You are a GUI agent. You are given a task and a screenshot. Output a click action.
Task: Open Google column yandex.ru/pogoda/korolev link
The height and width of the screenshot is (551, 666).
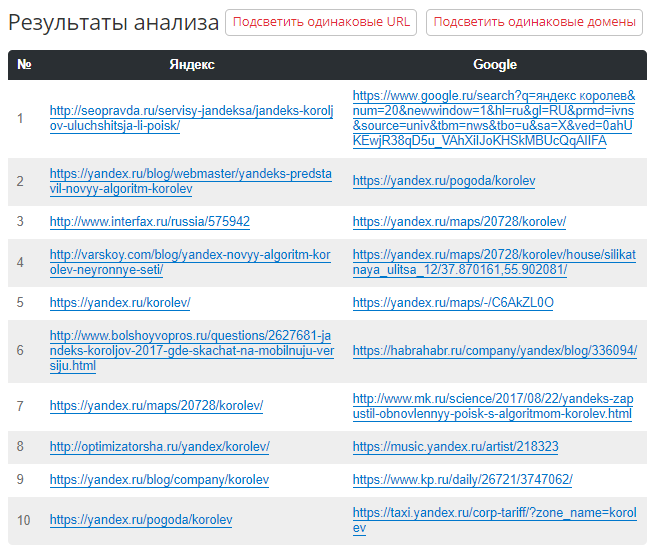pyautogui.click(x=444, y=181)
